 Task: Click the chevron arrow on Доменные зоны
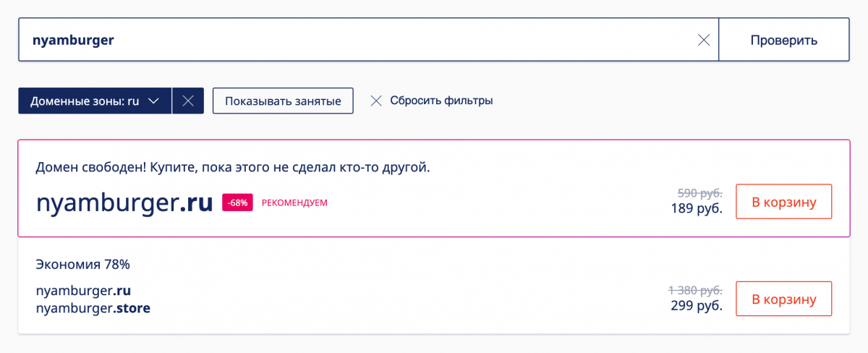coord(153,101)
